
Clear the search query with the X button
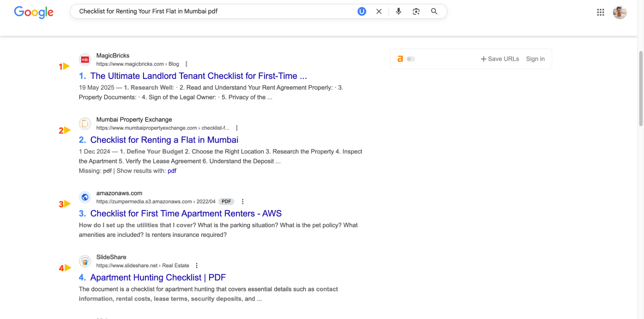(379, 11)
